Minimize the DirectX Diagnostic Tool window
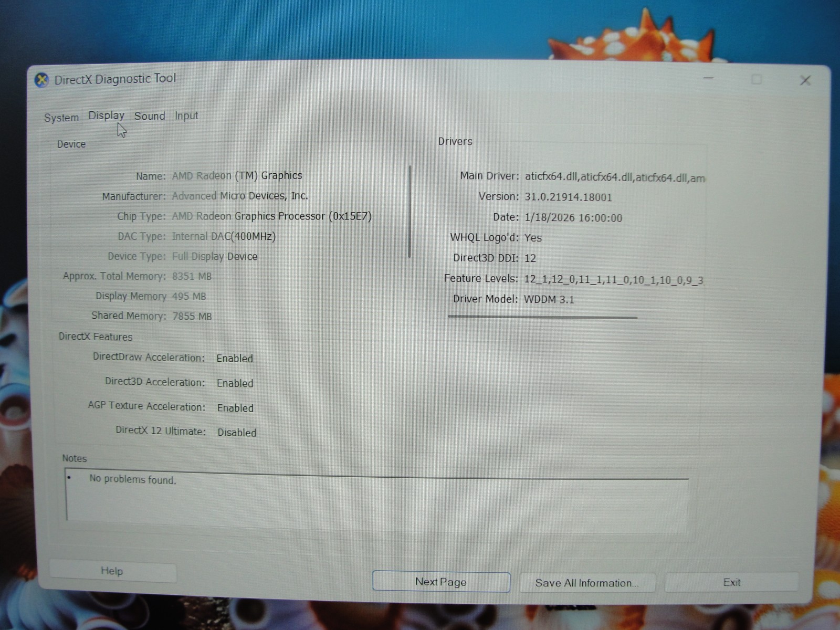 [708, 78]
